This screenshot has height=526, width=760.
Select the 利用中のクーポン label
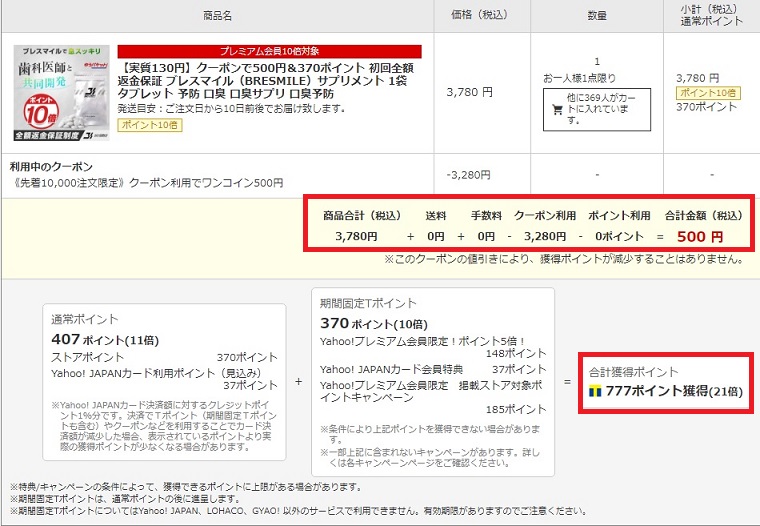tap(51, 167)
